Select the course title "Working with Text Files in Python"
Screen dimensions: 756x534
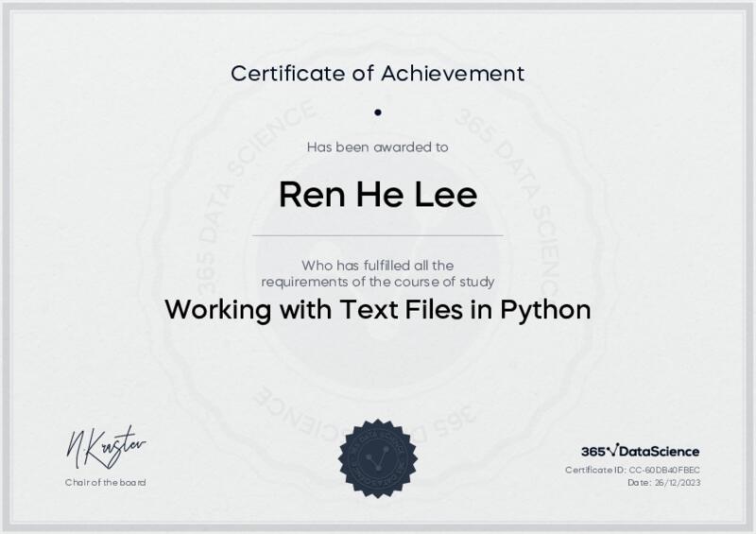(x=378, y=310)
